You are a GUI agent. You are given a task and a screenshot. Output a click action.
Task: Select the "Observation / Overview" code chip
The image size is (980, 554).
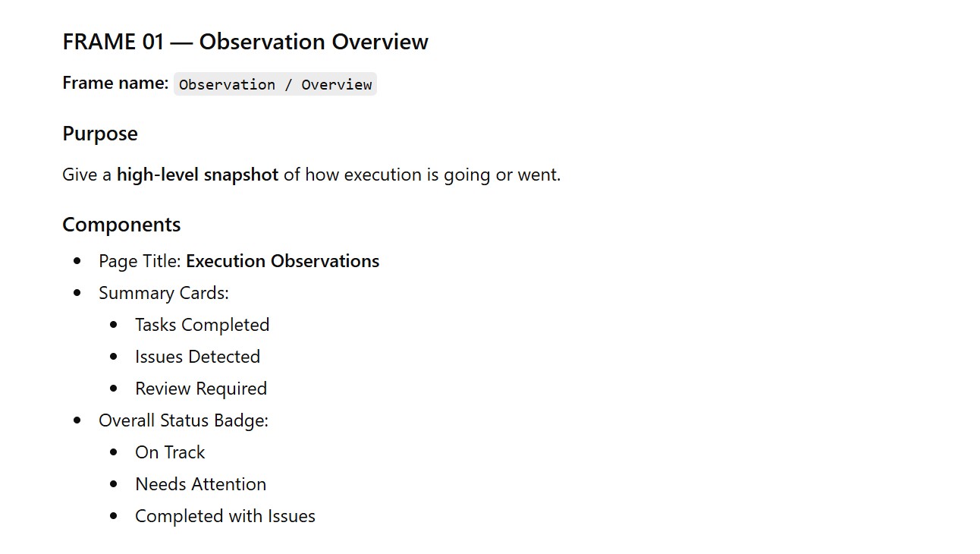pyautogui.click(x=275, y=84)
